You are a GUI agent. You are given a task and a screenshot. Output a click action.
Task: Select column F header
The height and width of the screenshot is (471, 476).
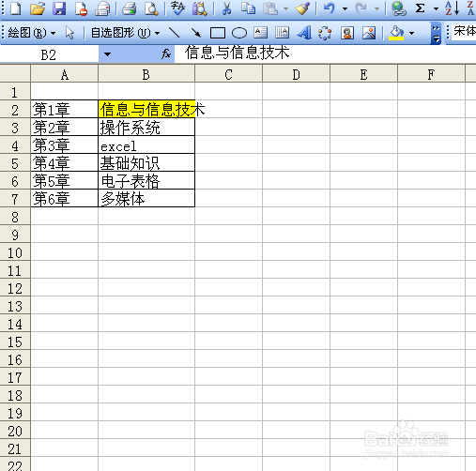431,74
